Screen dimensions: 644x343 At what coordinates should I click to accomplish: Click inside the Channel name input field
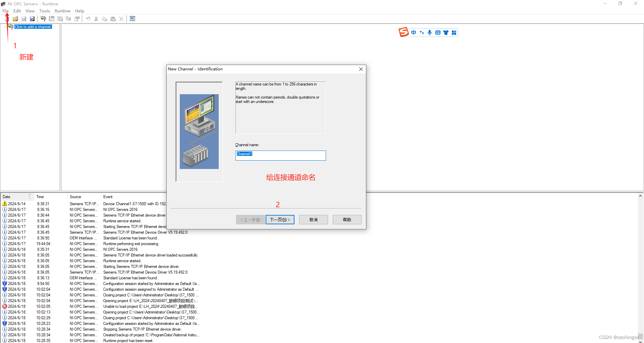280,155
